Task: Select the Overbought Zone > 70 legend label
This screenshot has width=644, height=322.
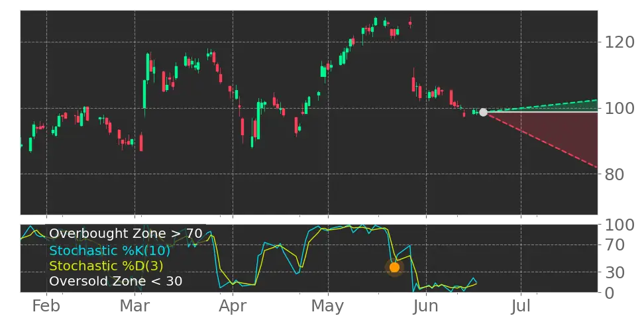Action: [x=126, y=234]
